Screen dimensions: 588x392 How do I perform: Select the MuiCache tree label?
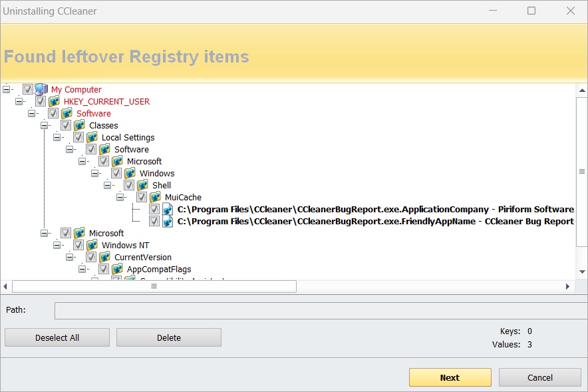[x=183, y=197]
